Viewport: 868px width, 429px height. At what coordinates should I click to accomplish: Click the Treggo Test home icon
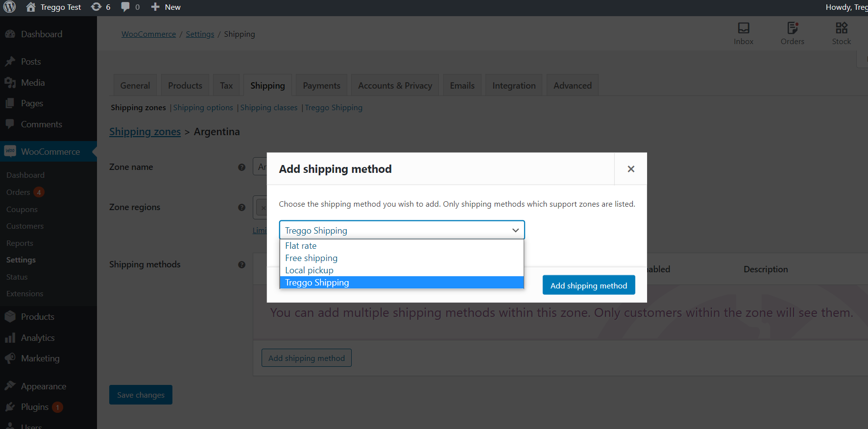(x=31, y=7)
